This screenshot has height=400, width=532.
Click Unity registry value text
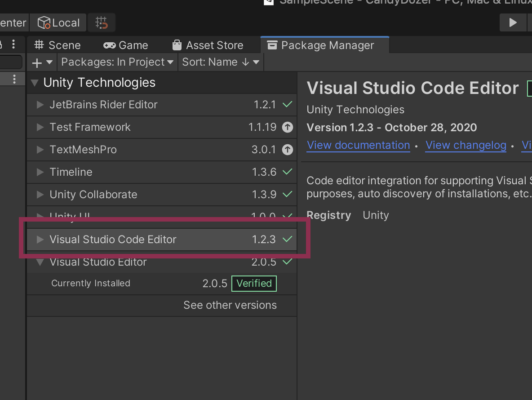(376, 215)
